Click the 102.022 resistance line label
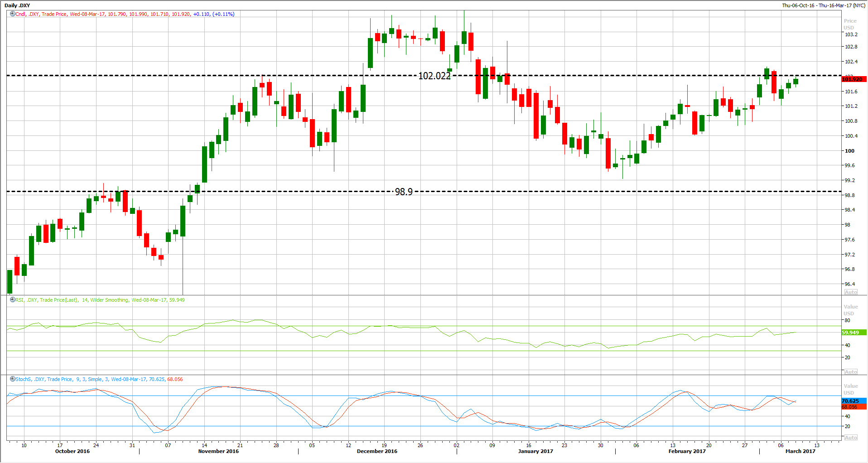This screenshot has height=463, width=868. pos(434,76)
